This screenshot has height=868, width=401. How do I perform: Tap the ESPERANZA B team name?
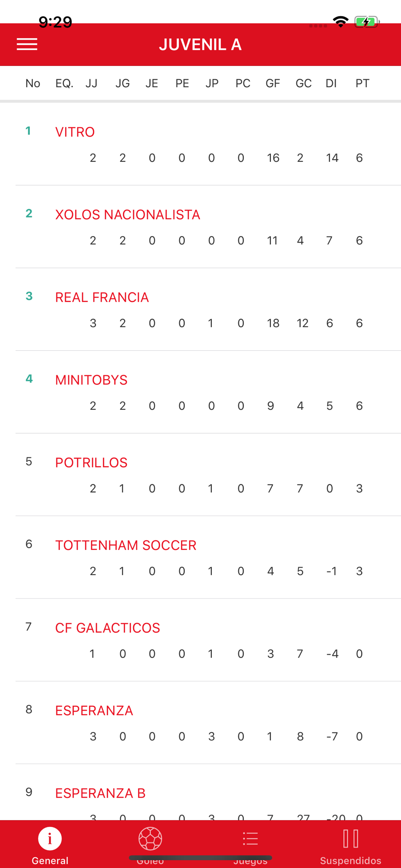tap(100, 793)
